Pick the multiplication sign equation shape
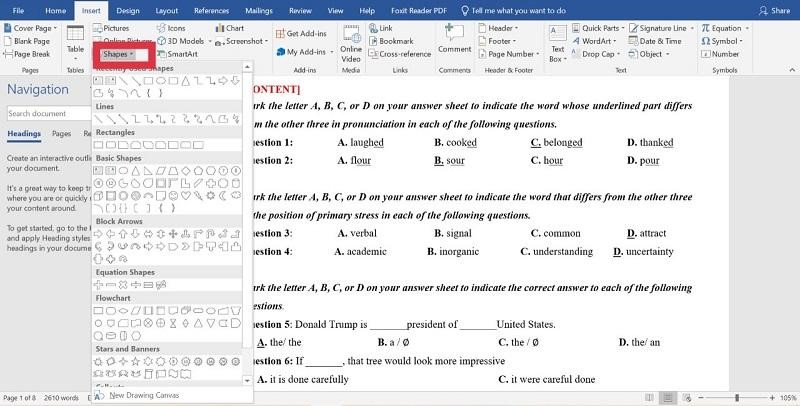 [123, 285]
